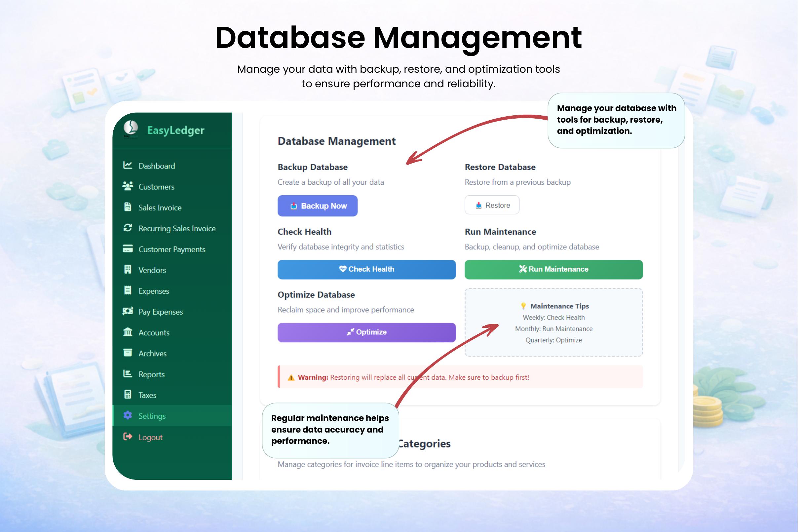The image size is (798, 532).
Task: Click the Maintenance Tips lightbulb icon
Action: point(523,306)
